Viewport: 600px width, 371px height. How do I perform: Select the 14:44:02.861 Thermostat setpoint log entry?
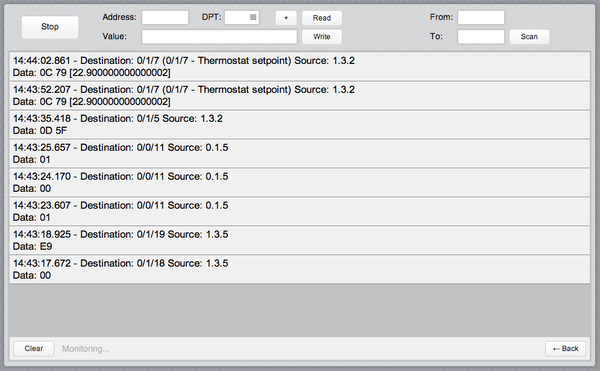[300, 67]
